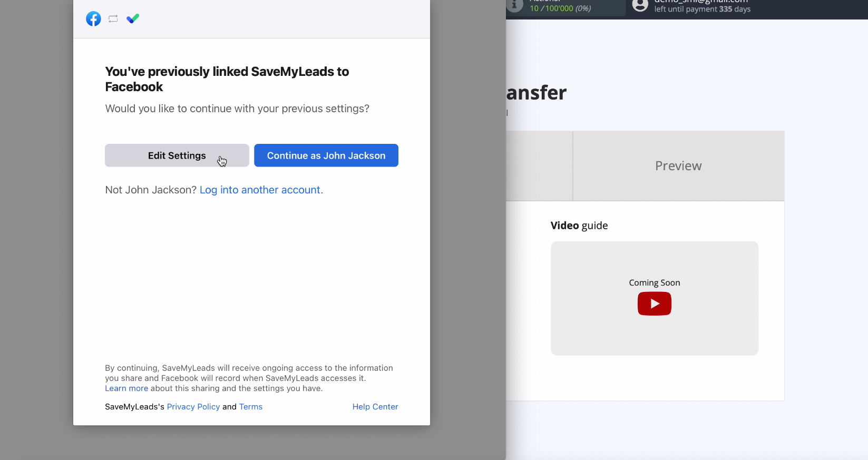
Task: Switch to the Preview tab
Action: pos(678,166)
